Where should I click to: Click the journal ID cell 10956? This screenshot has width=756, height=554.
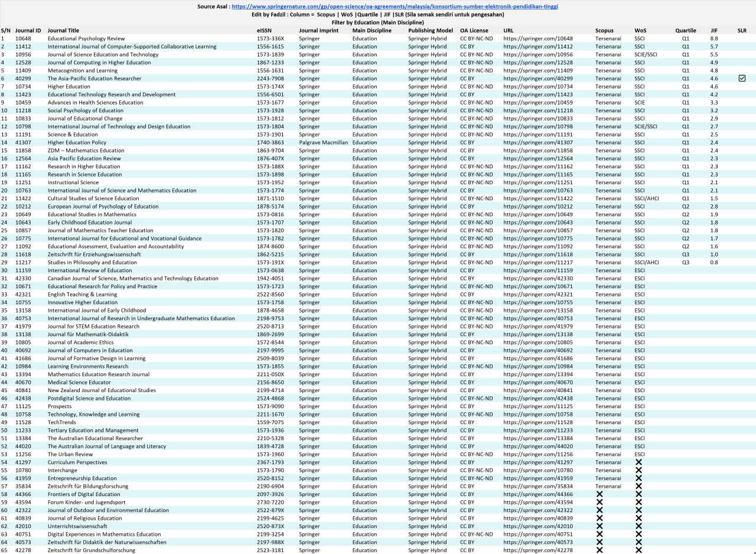(x=23, y=54)
